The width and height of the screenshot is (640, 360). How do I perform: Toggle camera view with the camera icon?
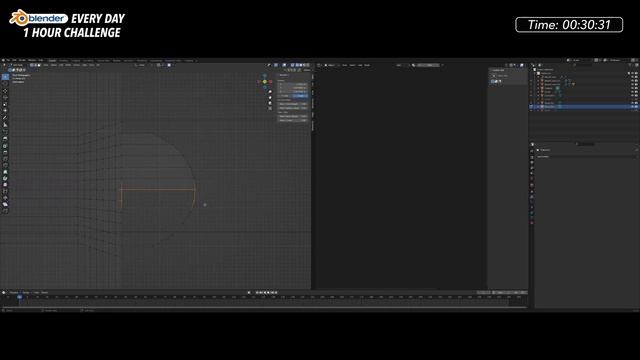(x=270, y=103)
